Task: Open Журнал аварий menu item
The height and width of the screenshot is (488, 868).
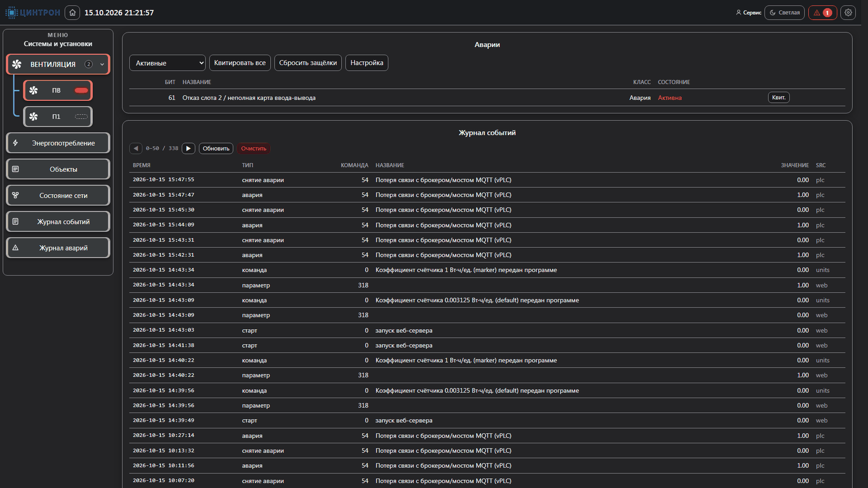Action: (58, 248)
